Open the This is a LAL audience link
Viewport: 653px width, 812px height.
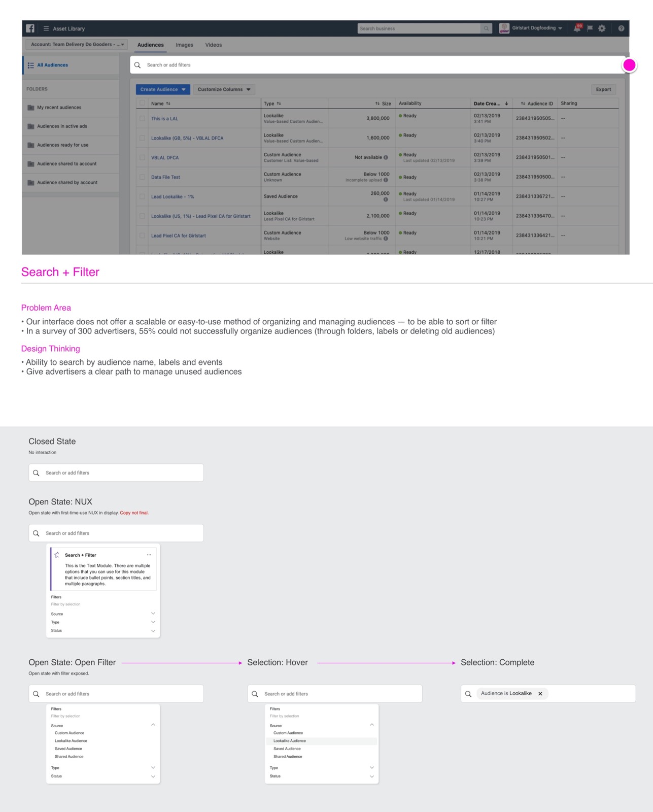164,119
